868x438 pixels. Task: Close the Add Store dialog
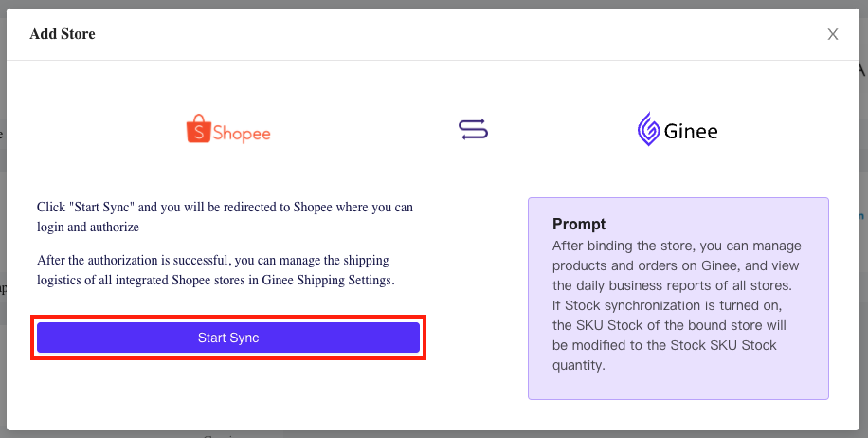coord(833,34)
